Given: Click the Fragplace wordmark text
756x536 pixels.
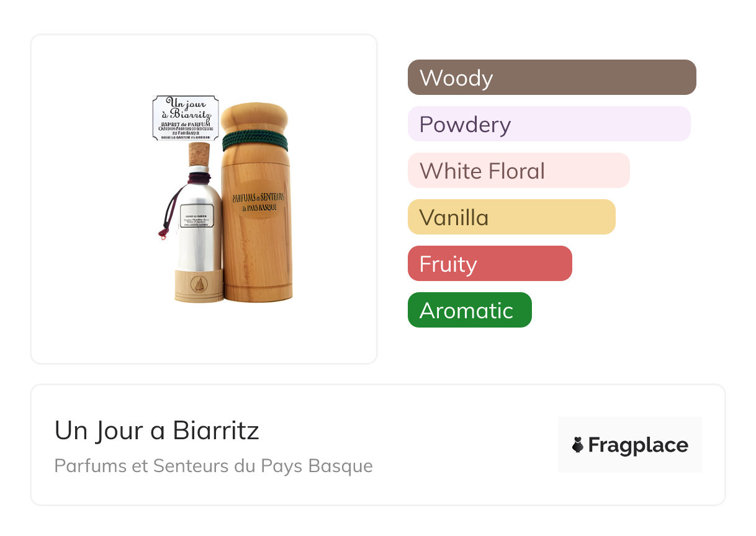Looking at the screenshot, I should coord(638,445).
